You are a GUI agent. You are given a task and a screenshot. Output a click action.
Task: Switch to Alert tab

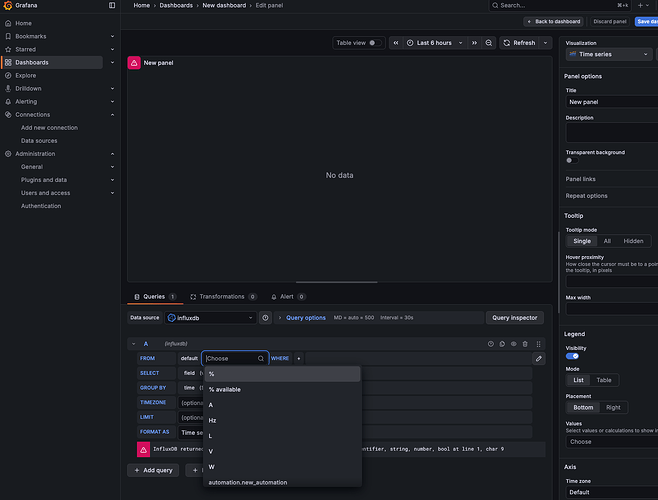pos(288,296)
